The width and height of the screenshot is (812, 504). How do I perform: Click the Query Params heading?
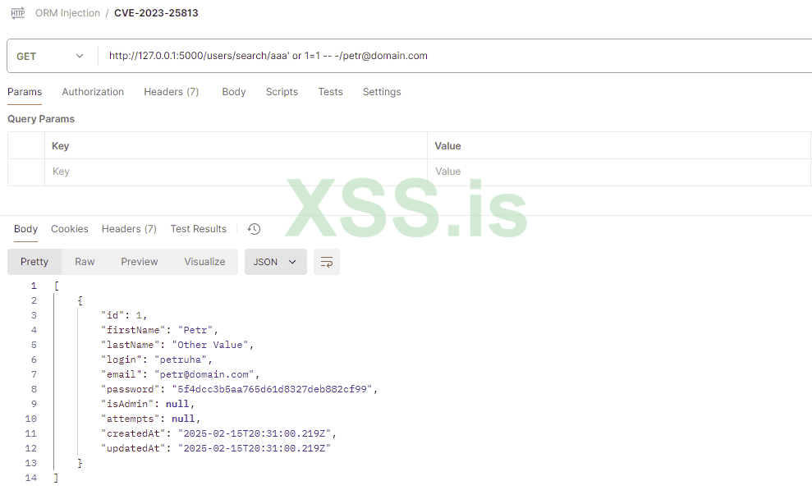coord(41,119)
